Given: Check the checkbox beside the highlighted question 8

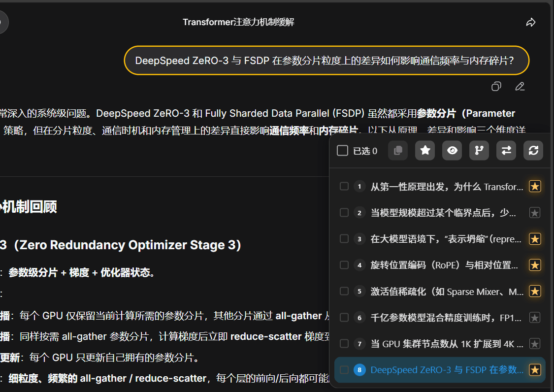Looking at the screenshot, I should (x=344, y=370).
